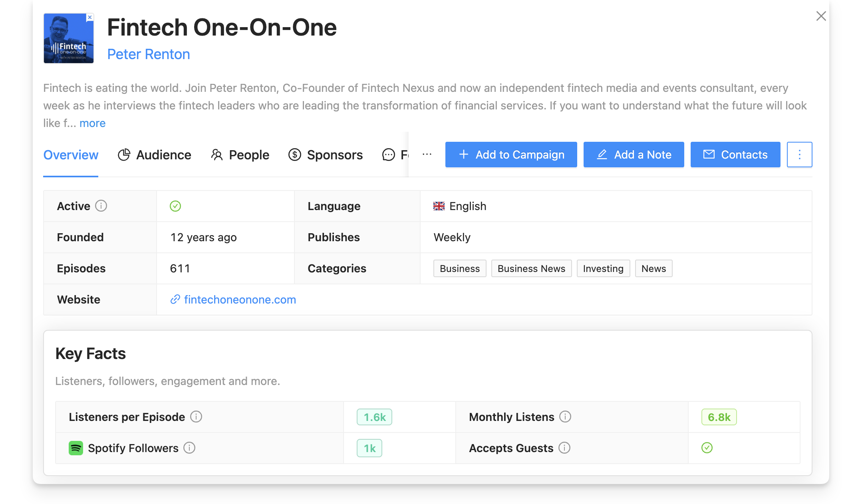Expand the description with 'more'
862x504 pixels.
click(x=92, y=123)
